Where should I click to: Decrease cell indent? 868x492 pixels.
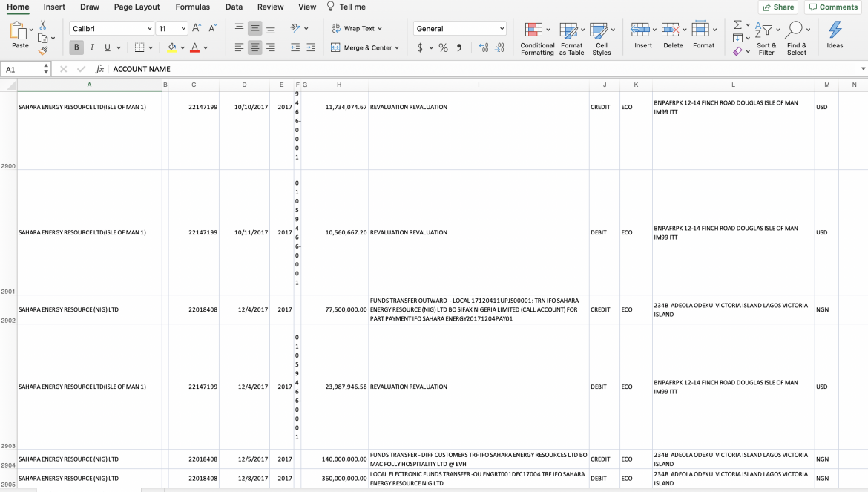(295, 47)
